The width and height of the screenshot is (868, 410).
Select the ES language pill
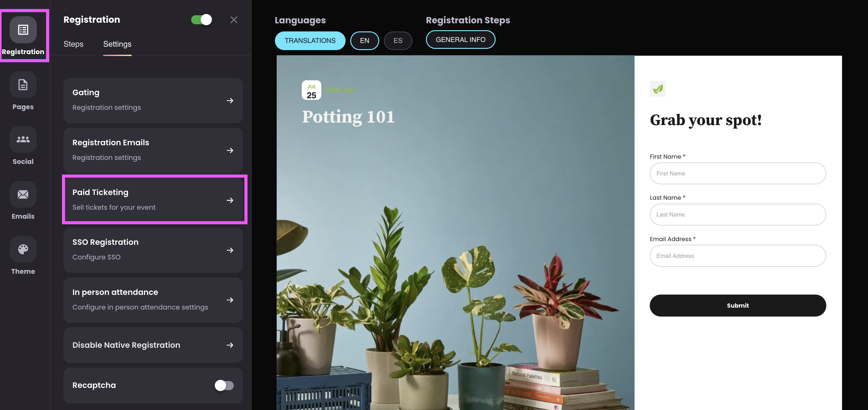398,41
